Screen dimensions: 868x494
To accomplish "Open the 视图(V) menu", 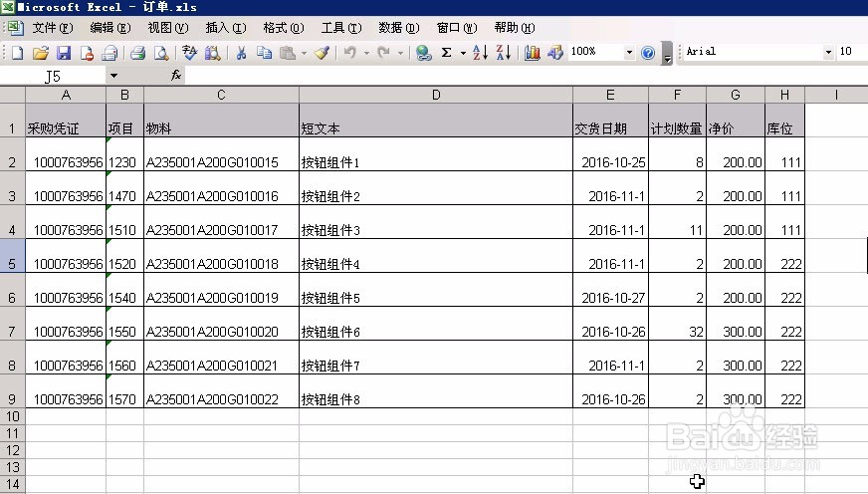I will click(168, 28).
